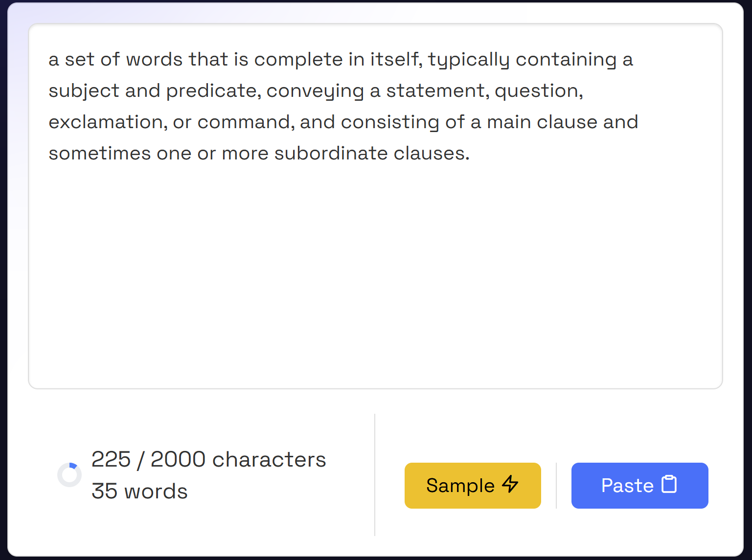Viewport: 752px width, 560px height.
Task: Click the gap between Sample and Paste buttons
Action: 556,485
